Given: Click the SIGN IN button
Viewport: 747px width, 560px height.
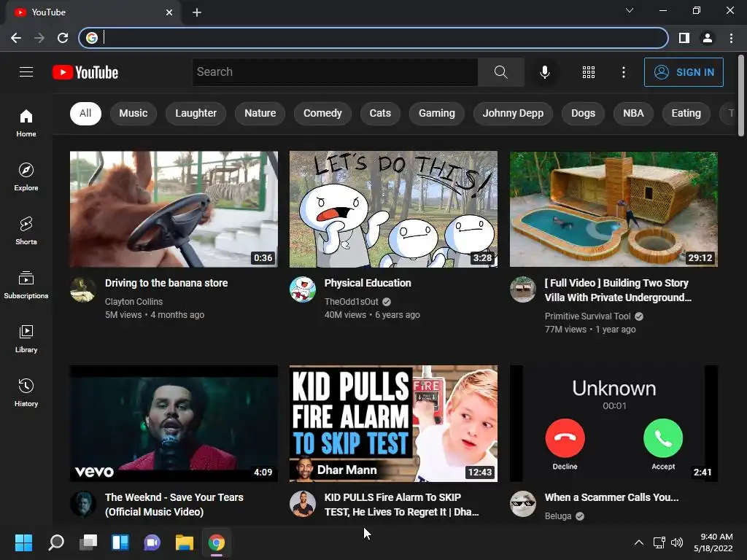Looking at the screenshot, I should click(684, 72).
